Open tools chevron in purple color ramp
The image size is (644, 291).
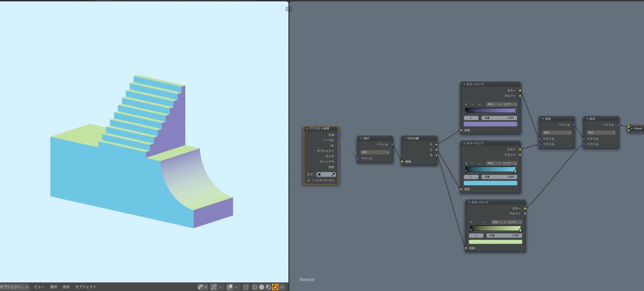point(479,104)
